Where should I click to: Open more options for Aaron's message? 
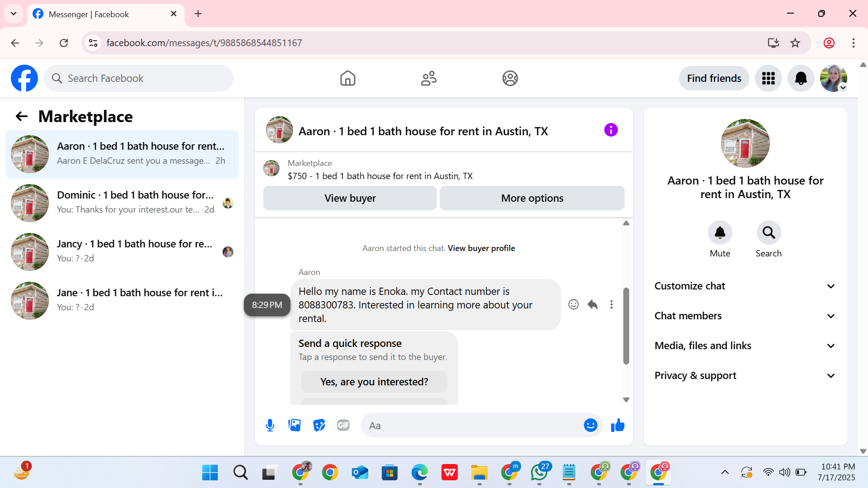click(x=612, y=304)
